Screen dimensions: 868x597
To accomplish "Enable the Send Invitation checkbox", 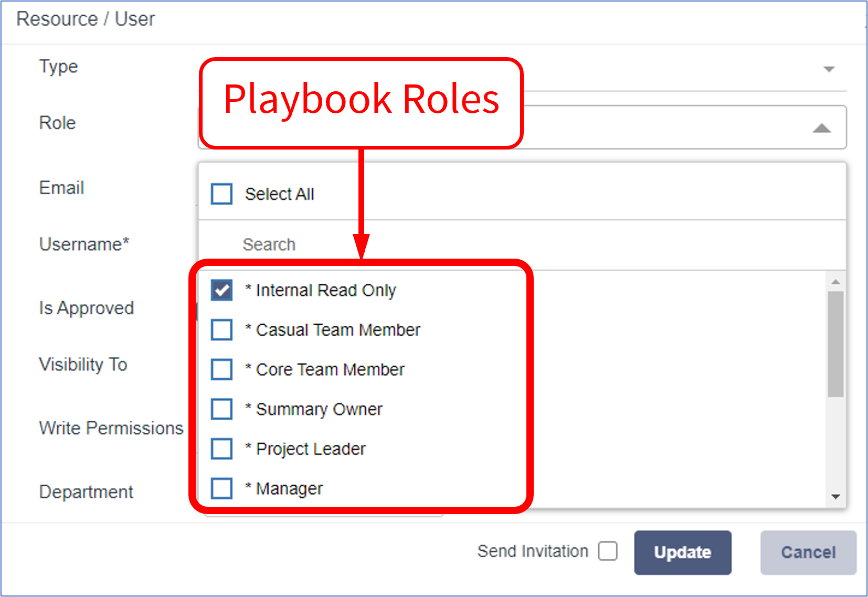I will pos(608,551).
